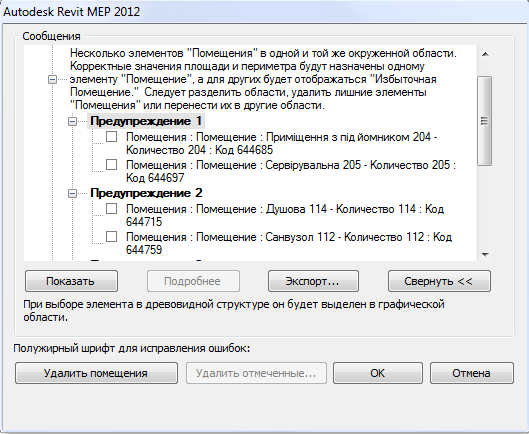Tick the Санвузол 112 room checkbox
The image size is (529, 434).
[111, 237]
